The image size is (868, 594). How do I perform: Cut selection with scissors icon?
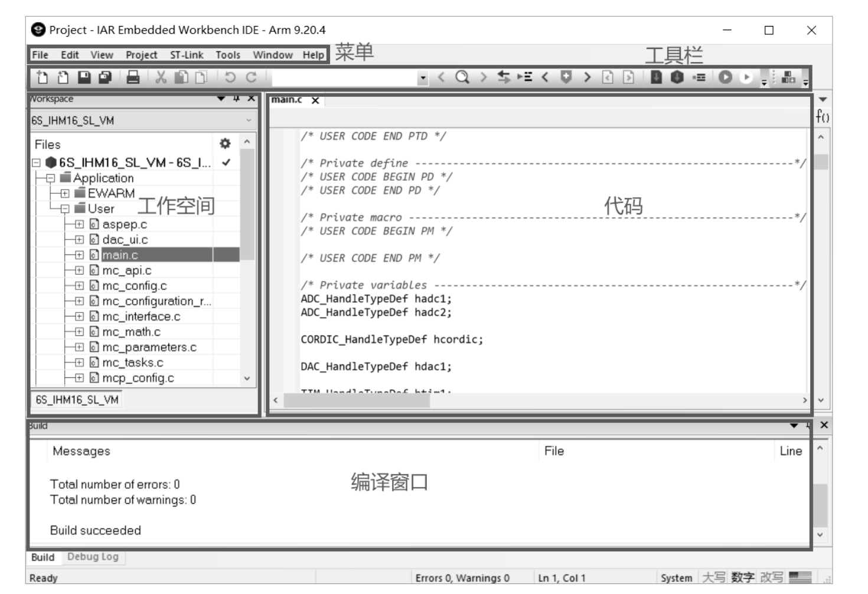tap(161, 77)
